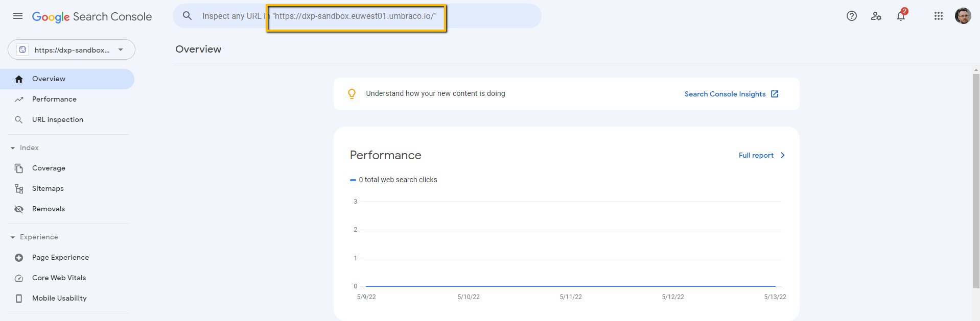This screenshot has width=980, height=321.
Task: Select Overview in the sidebar
Action: (67, 79)
